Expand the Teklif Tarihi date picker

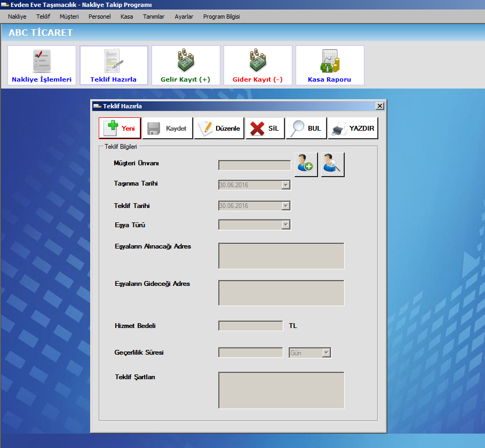[x=286, y=206]
